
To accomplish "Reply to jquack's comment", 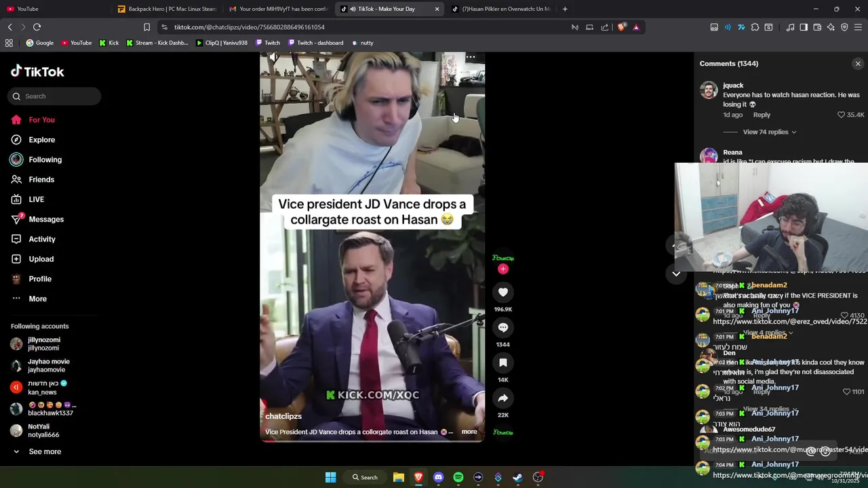I will click(762, 115).
